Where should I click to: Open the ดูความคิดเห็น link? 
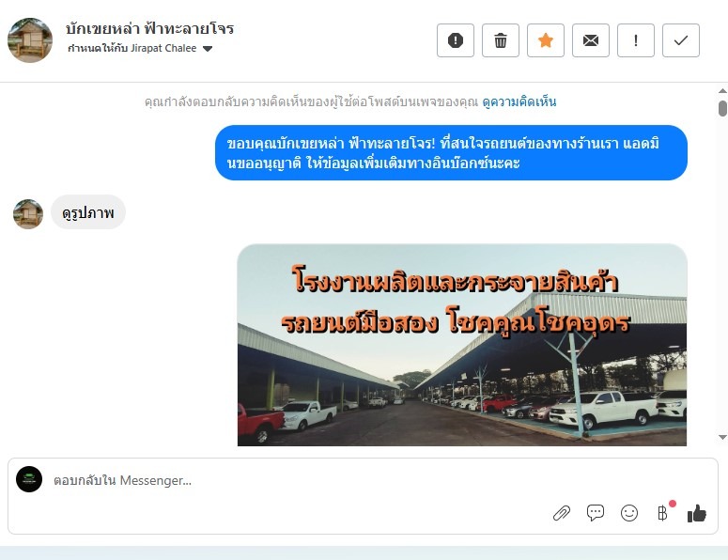click(x=519, y=101)
